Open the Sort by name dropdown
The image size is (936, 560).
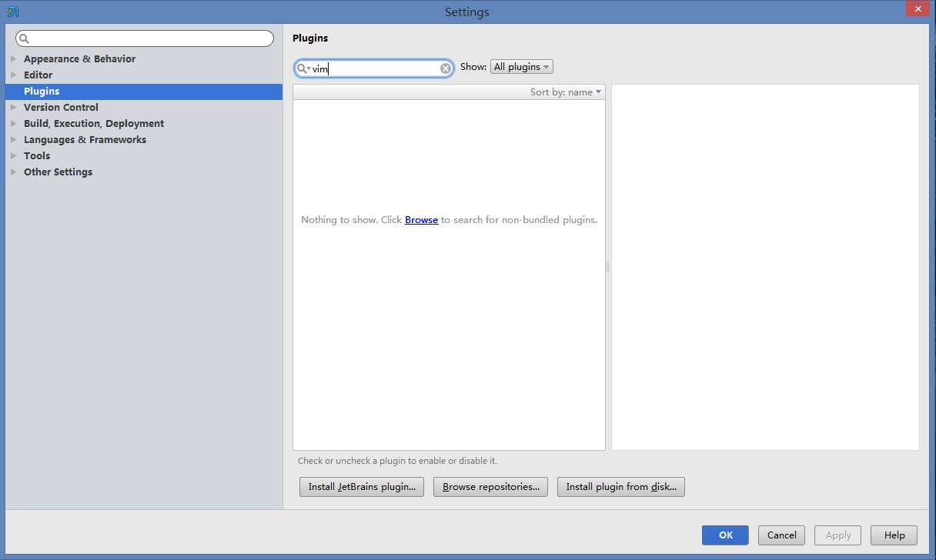click(x=566, y=92)
